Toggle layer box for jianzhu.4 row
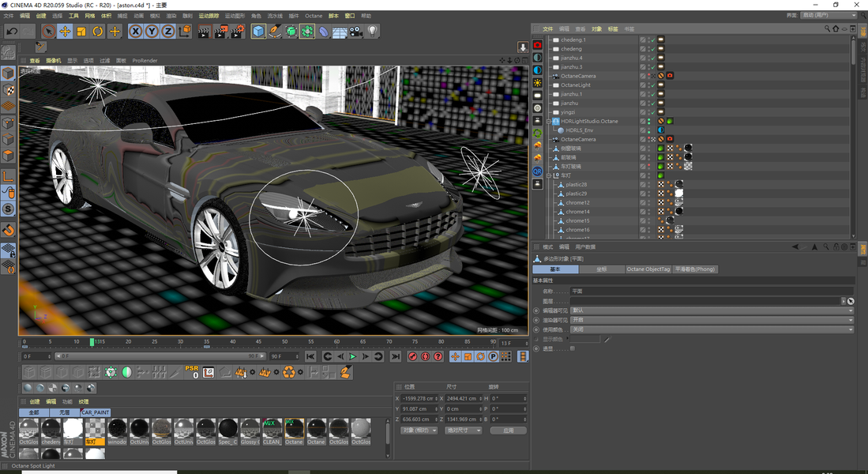The height and width of the screenshot is (474, 868). click(643, 58)
